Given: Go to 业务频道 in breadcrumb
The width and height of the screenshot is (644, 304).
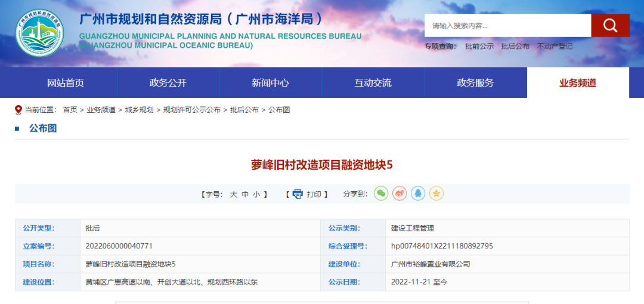Looking at the screenshot, I should (x=101, y=110).
